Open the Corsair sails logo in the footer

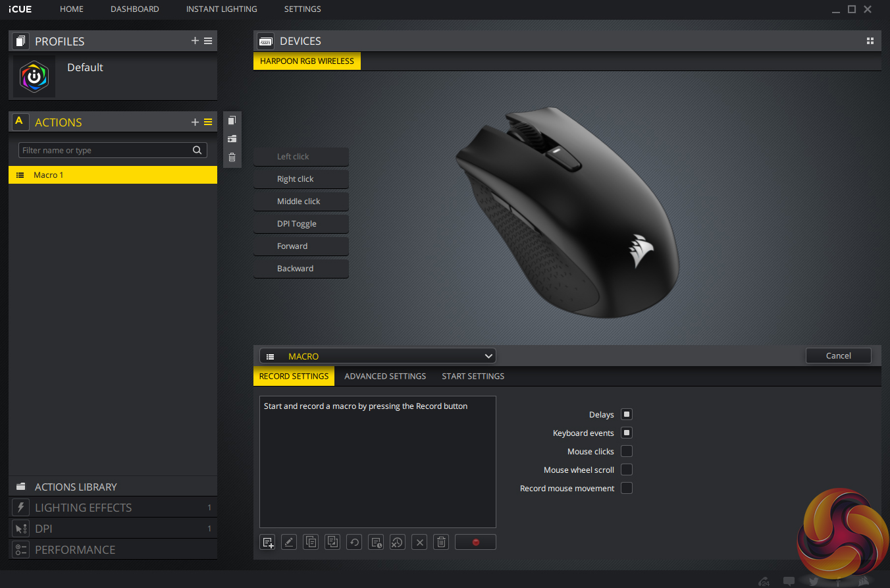[864, 581]
